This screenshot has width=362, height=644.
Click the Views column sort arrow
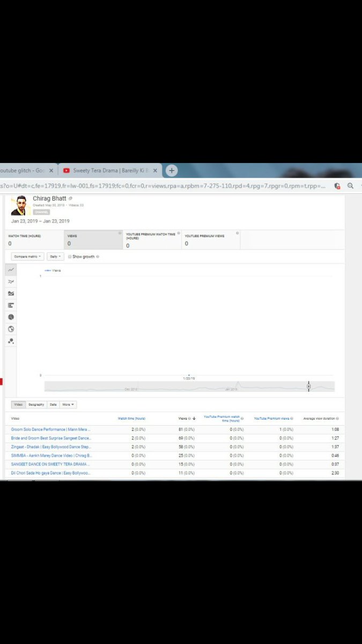coord(194,418)
